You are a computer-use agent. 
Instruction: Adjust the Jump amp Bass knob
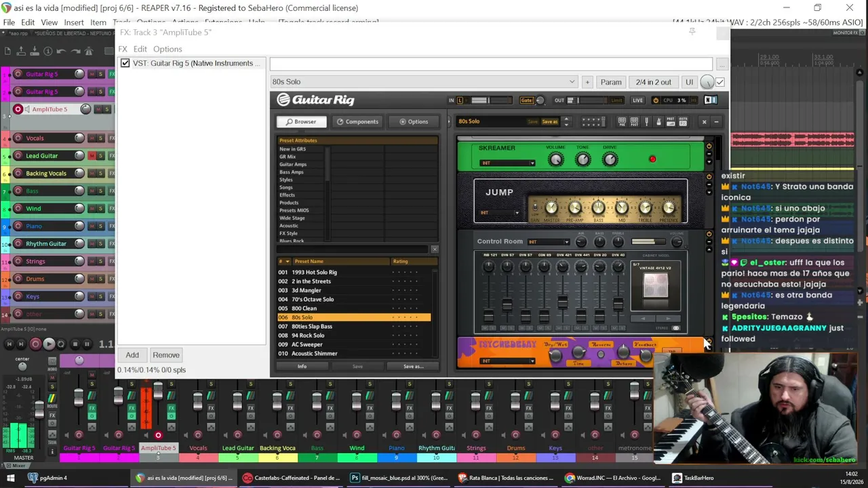click(598, 207)
